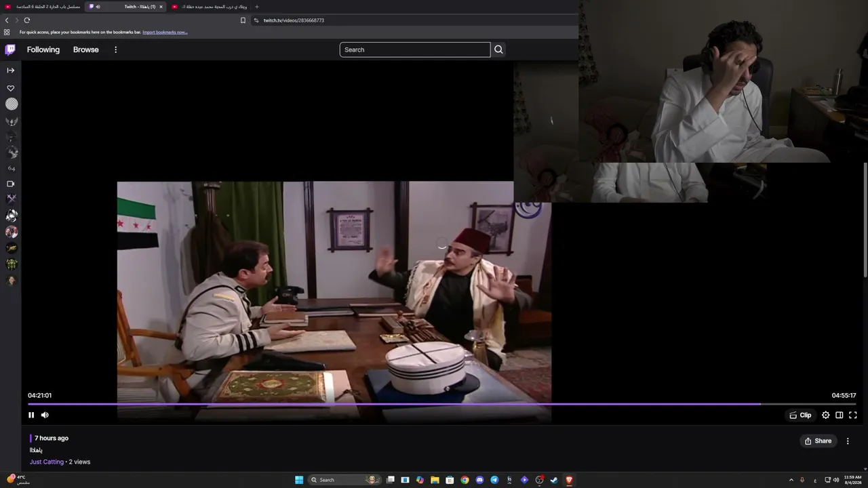Open Brave browser from taskbar
This screenshot has width=868, height=488.
point(569,480)
